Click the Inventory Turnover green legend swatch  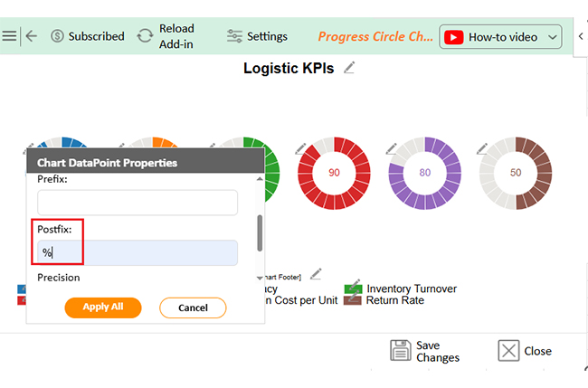(353, 289)
